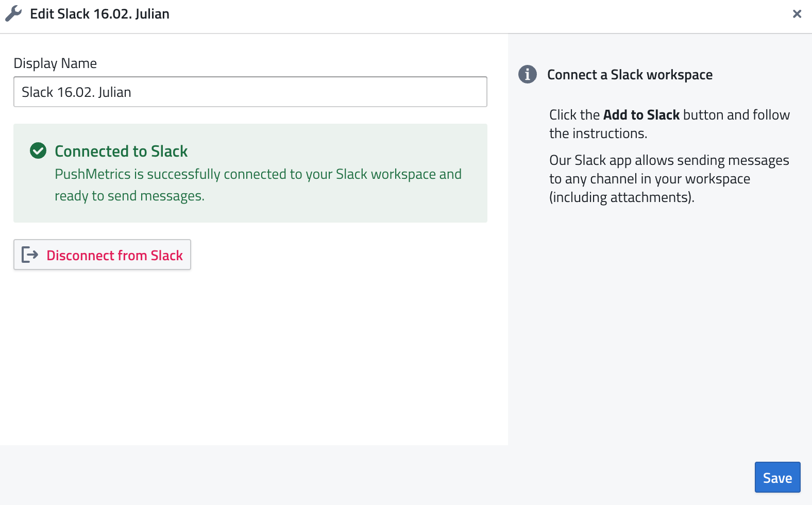
Task: Close the Edit Slack dialog
Action: (x=797, y=14)
